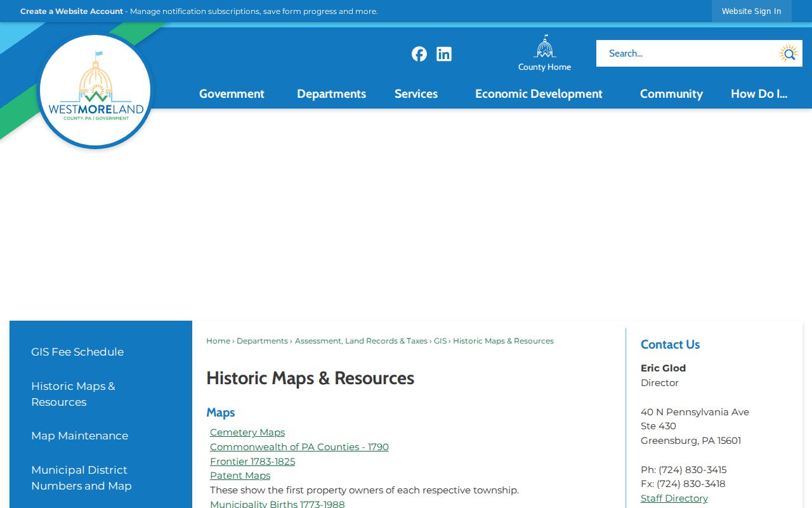Go to GIS breadcrumb
The width and height of the screenshot is (812, 508).
(440, 341)
